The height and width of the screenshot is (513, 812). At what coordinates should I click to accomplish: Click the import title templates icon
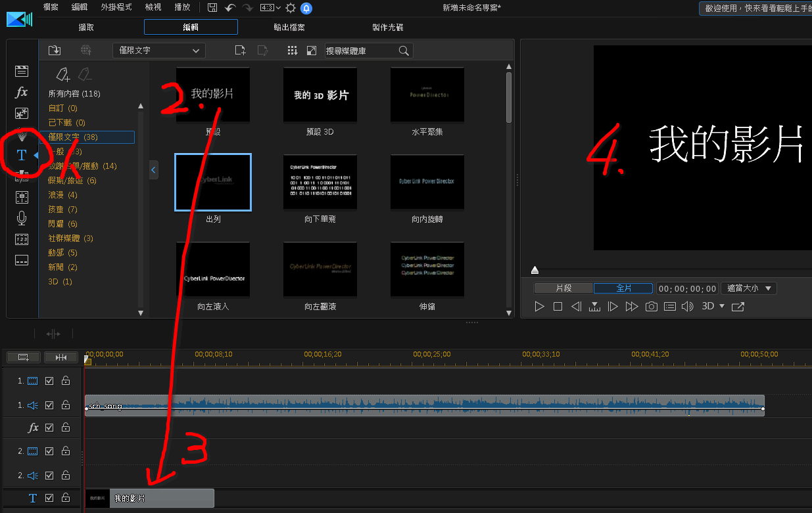(x=55, y=51)
